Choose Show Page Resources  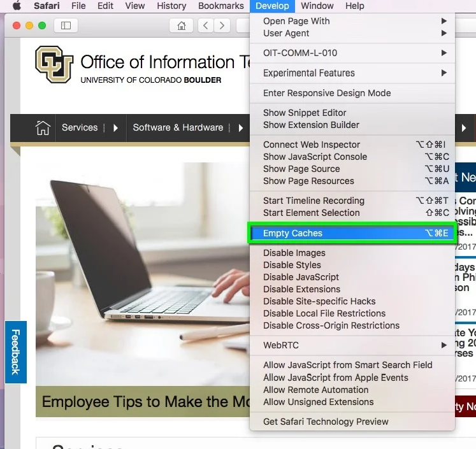pyautogui.click(x=352, y=181)
